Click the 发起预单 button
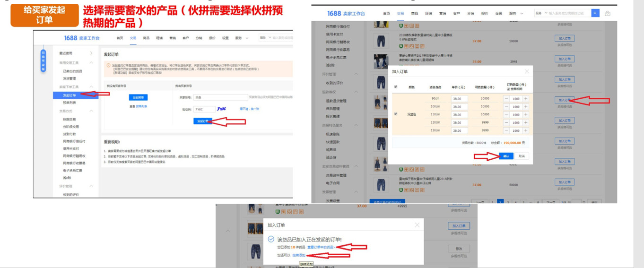Image resolution: width=644 pixels, height=268 pixels. 138,97
